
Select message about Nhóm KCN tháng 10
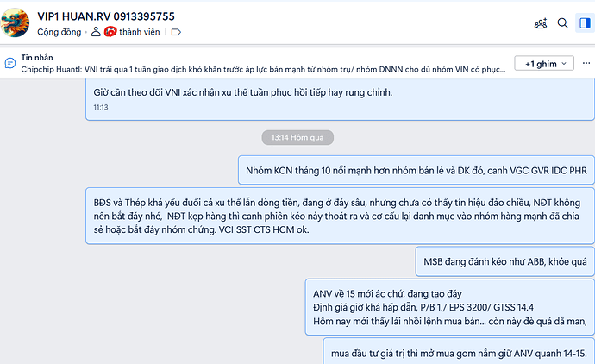click(x=416, y=170)
